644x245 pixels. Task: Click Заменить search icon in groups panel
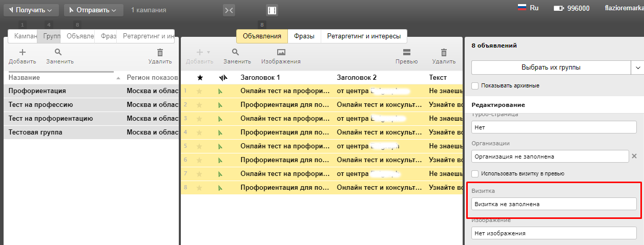pos(58,52)
